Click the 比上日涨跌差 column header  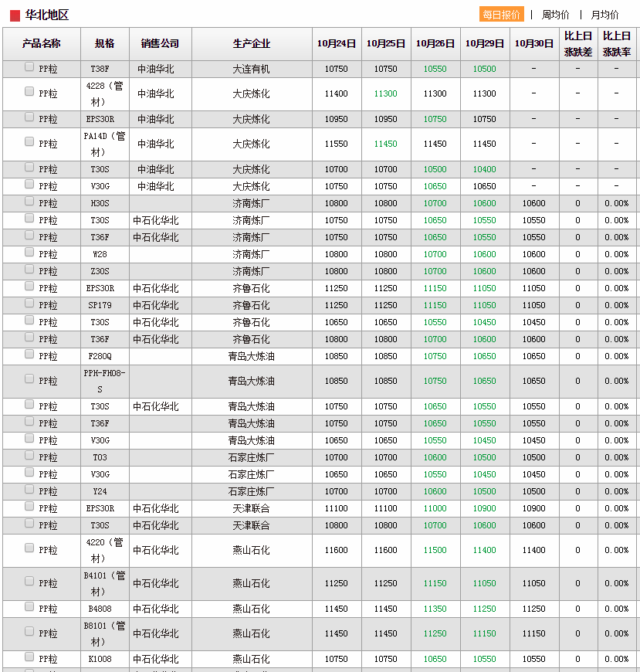[578, 44]
